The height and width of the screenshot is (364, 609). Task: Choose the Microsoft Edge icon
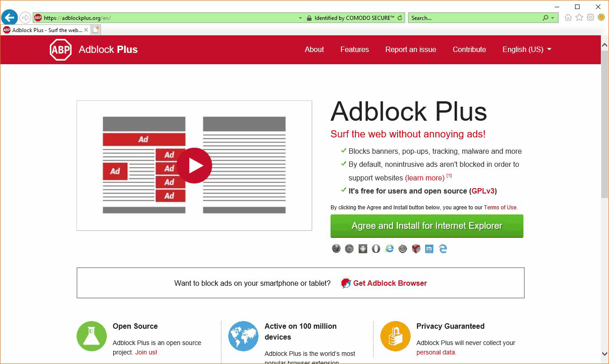tap(443, 248)
